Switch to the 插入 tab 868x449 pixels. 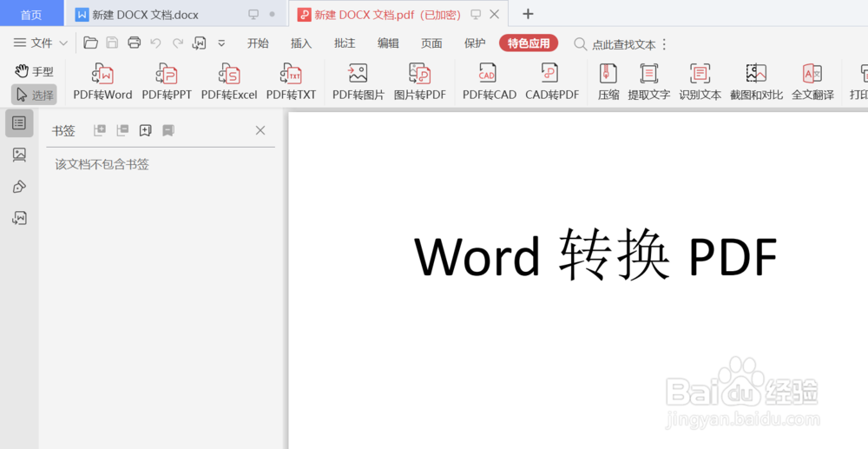(x=301, y=43)
